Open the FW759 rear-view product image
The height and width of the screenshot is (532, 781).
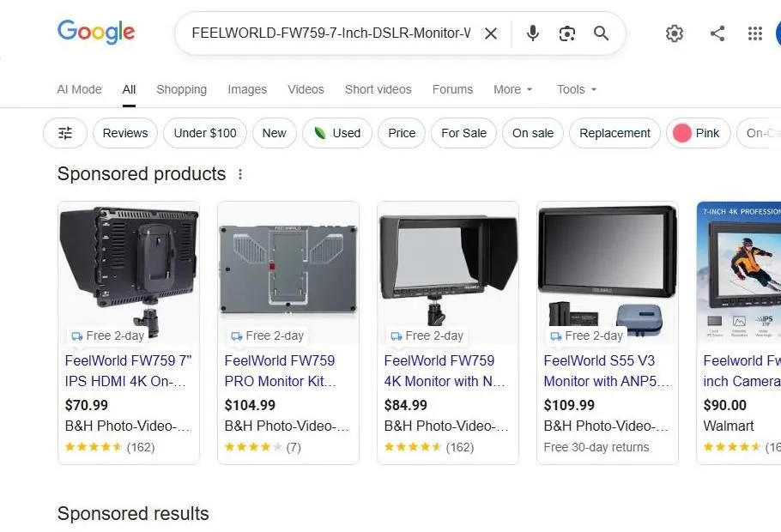tap(129, 273)
